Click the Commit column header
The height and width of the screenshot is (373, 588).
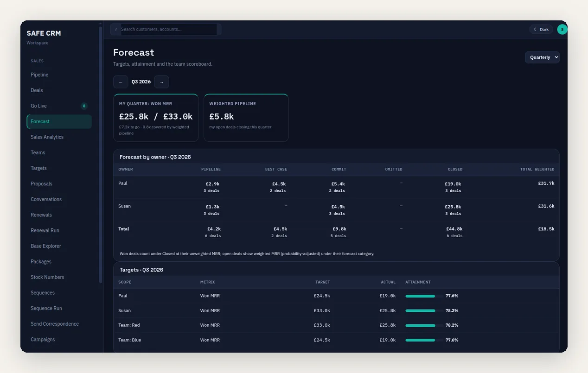tap(339, 170)
